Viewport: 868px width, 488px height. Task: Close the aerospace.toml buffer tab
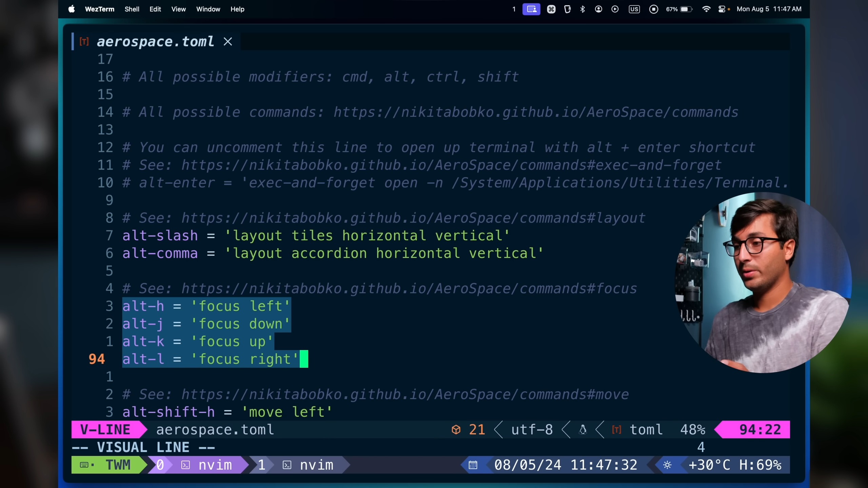228,42
